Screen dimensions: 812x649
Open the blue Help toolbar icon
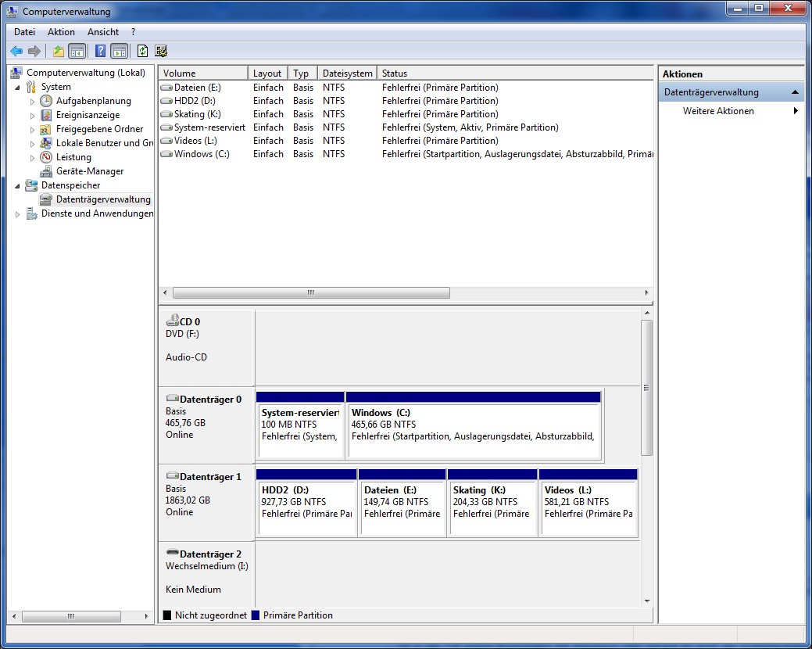click(101, 51)
